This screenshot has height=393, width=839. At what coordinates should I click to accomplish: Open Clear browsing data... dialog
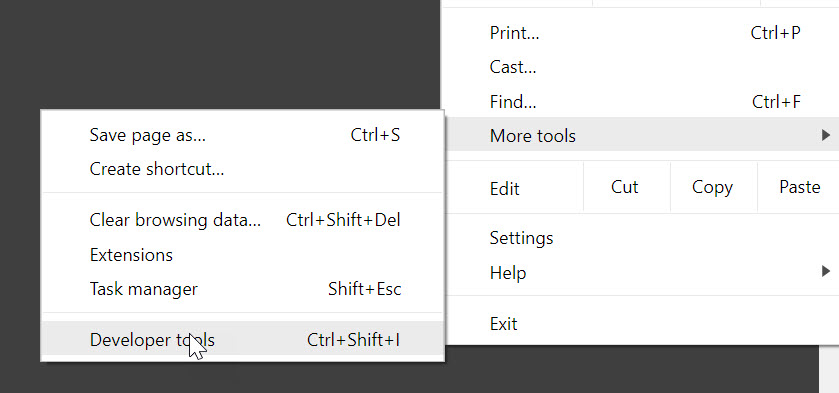[242, 220]
